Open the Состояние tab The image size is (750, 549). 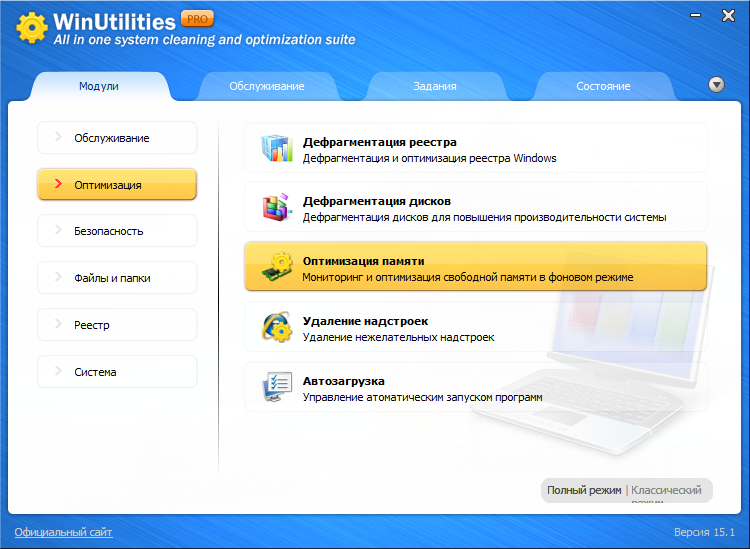[x=603, y=86]
